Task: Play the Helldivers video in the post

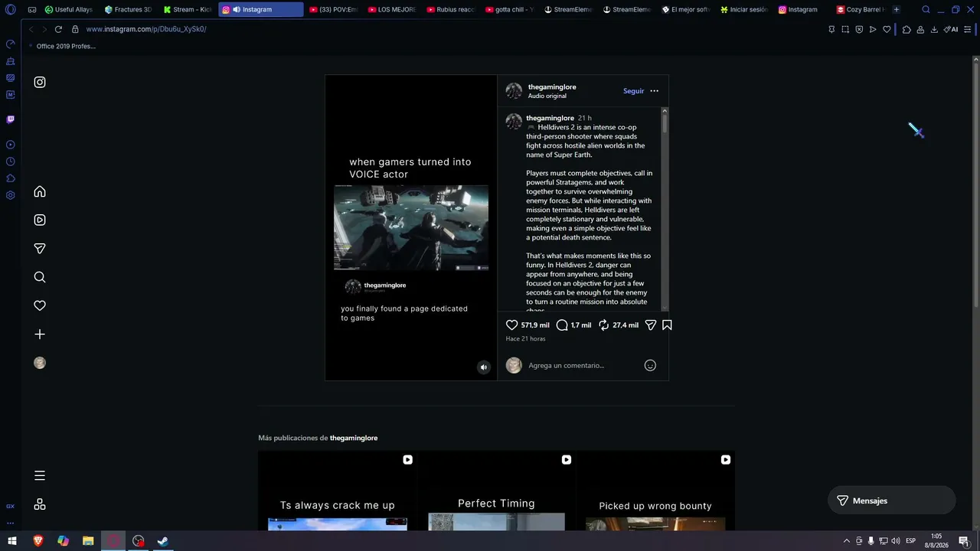Action: point(411,227)
